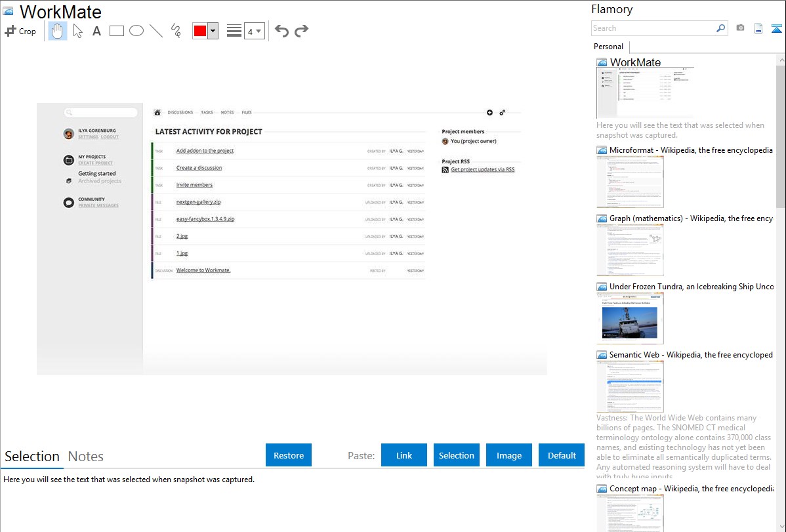Screen dimensions: 786x532
Task: Pick the rectangle shape tool
Action: [x=117, y=31]
